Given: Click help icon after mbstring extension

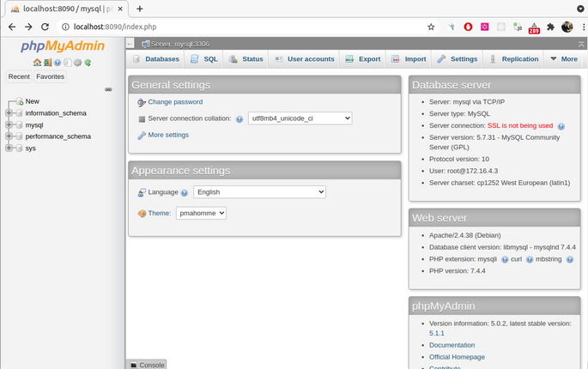Looking at the screenshot, I should coord(570,259).
